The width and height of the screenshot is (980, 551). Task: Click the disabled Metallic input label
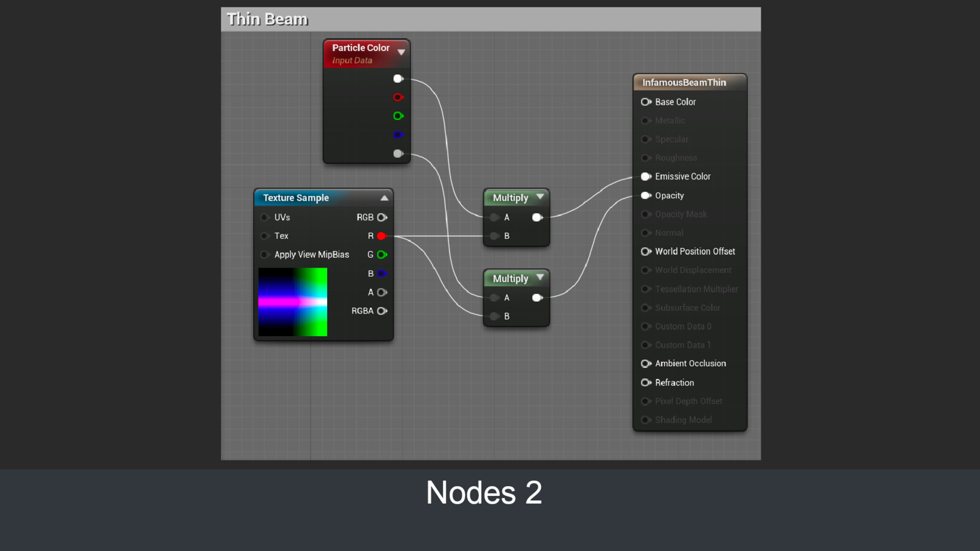pyautogui.click(x=670, y=121)
